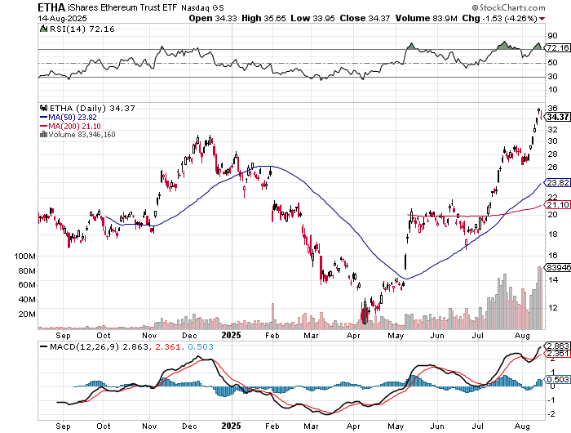Click the red down-arrow change indicator
Screen dimensions: 571x433
[543, 19]
